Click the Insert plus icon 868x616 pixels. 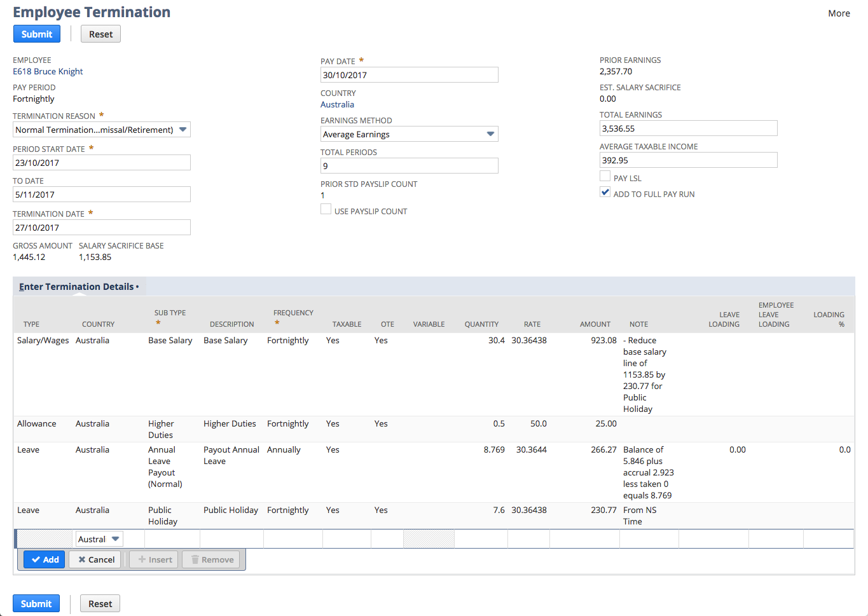point(153,559)
